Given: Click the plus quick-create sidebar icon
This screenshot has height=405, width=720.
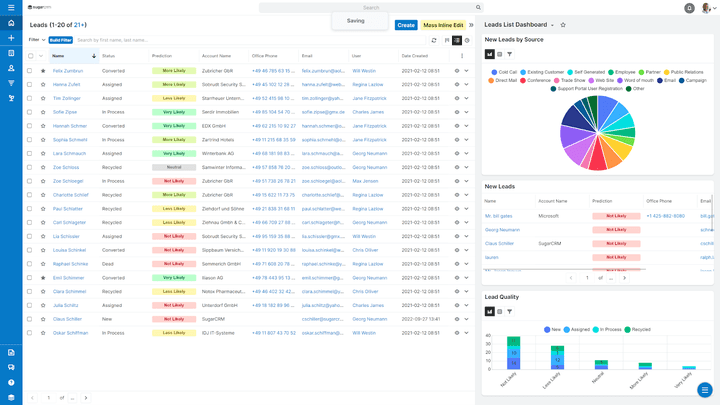Looking at the screenshot, I should pos(11,38).
